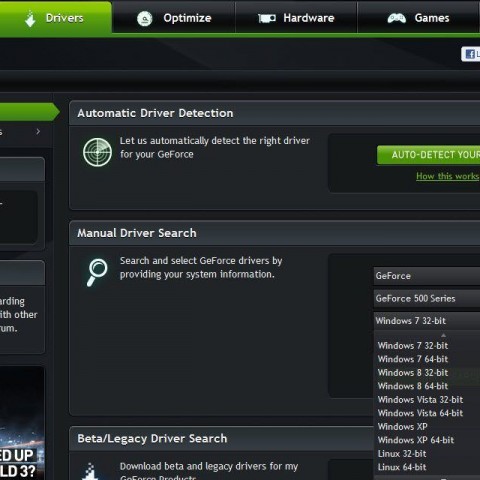Click the radar icon in Automatic Driver Detection
The width and height of the screenshot is (480, 480).
(x=97, y=152)
